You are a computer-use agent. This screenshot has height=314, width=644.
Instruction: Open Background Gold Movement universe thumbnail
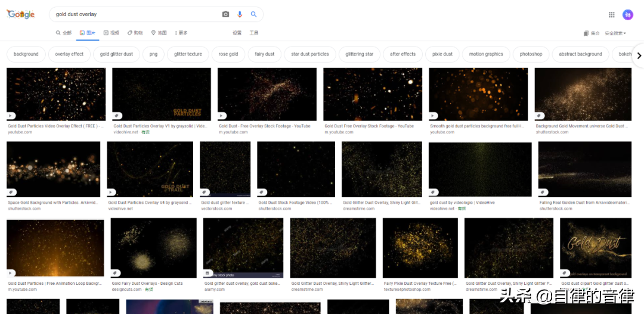583,94
